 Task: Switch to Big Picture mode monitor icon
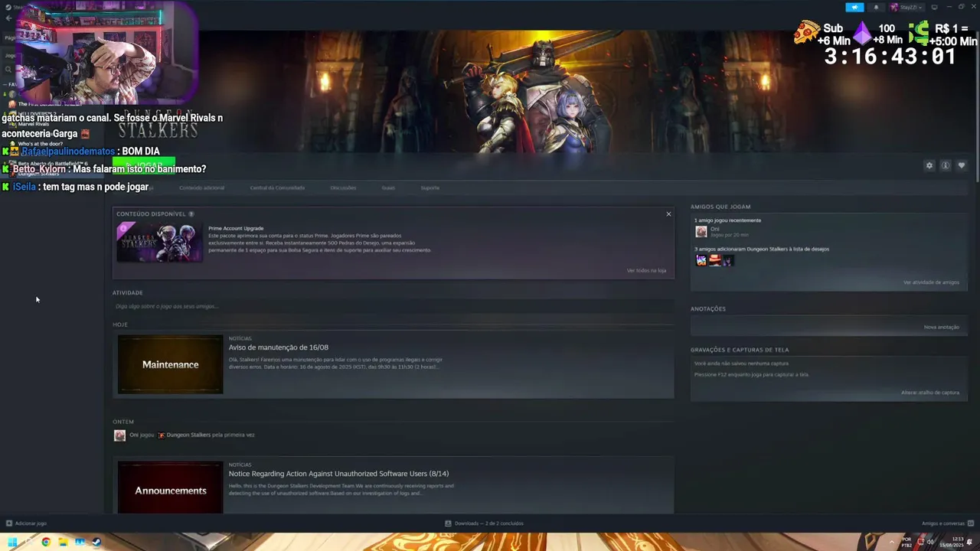pos(934,7)
